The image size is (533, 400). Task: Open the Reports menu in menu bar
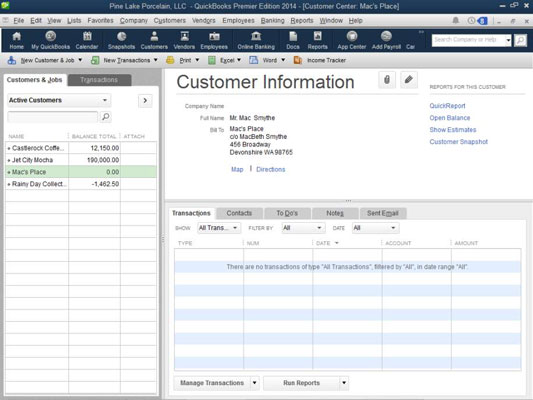pyautogui.click(x=302, y=20)
